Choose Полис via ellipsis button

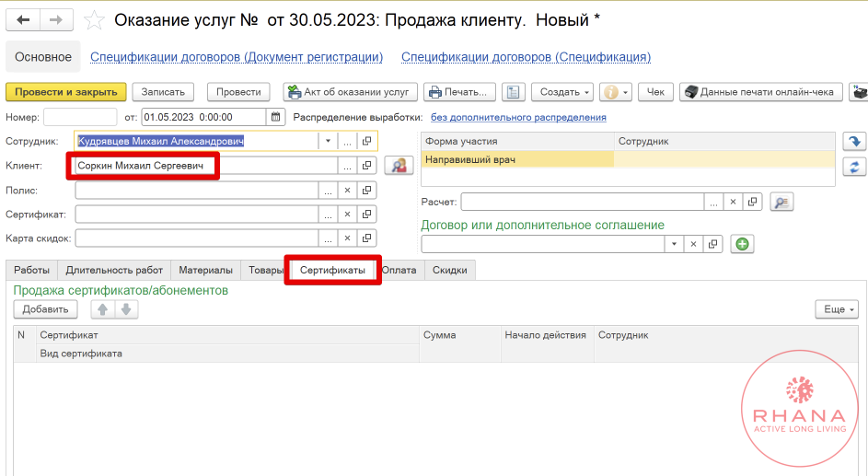click(x=328, y=191)
